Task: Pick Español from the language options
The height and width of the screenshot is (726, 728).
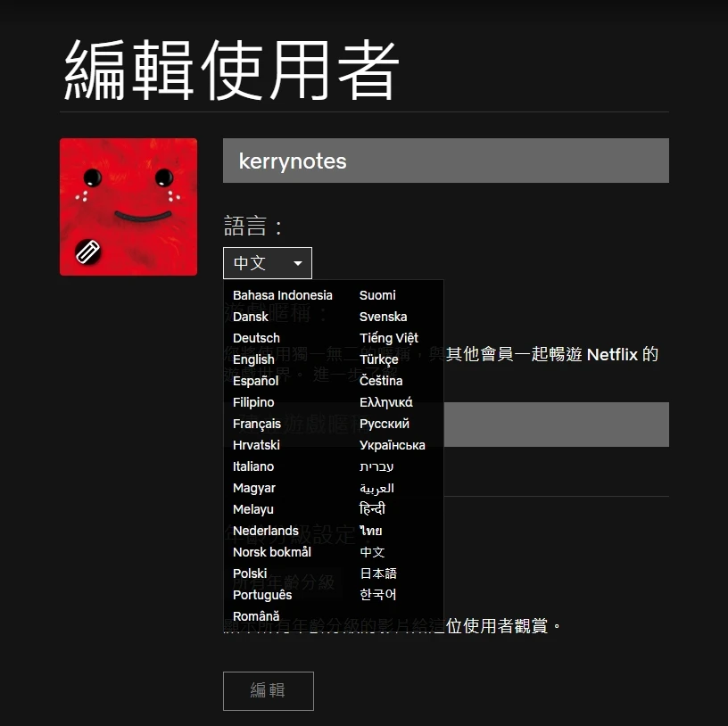Action: point(255,381)
